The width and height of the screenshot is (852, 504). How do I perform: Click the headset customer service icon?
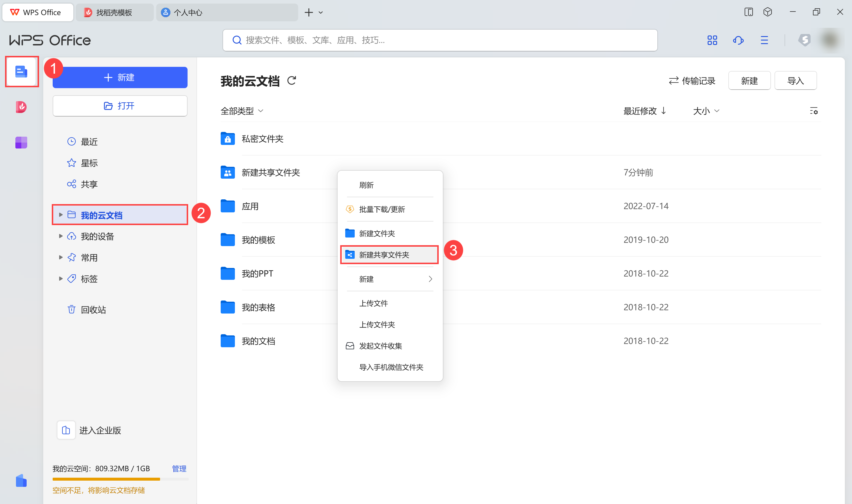point(738,41)
